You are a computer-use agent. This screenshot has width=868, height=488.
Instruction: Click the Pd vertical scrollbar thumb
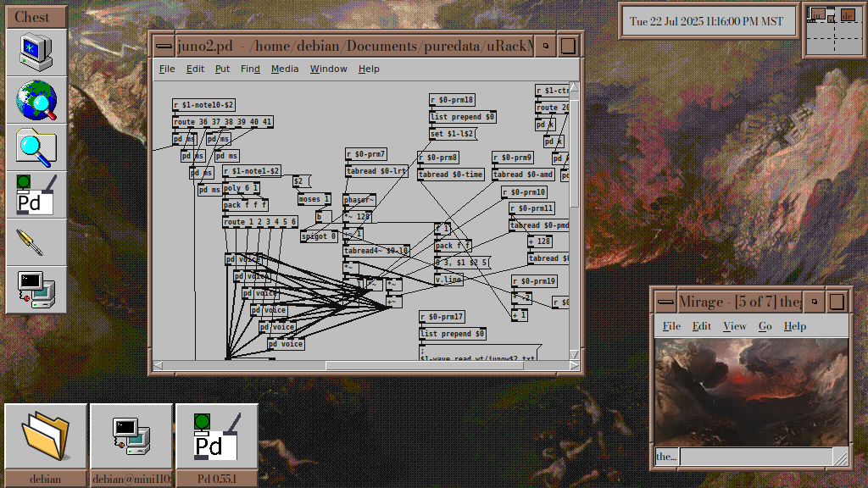pos(574,154)
